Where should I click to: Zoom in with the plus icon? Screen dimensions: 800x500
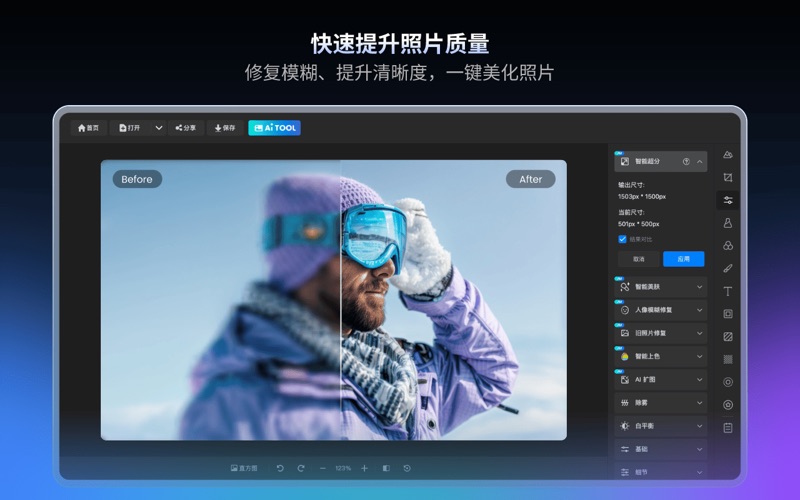[364, 468]
